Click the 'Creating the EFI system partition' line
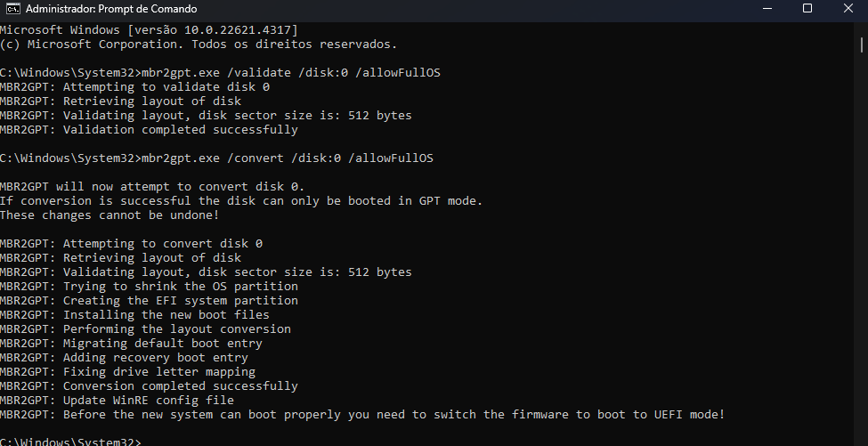868x446 pixels. pyautogui.click(x=149, y=301)
